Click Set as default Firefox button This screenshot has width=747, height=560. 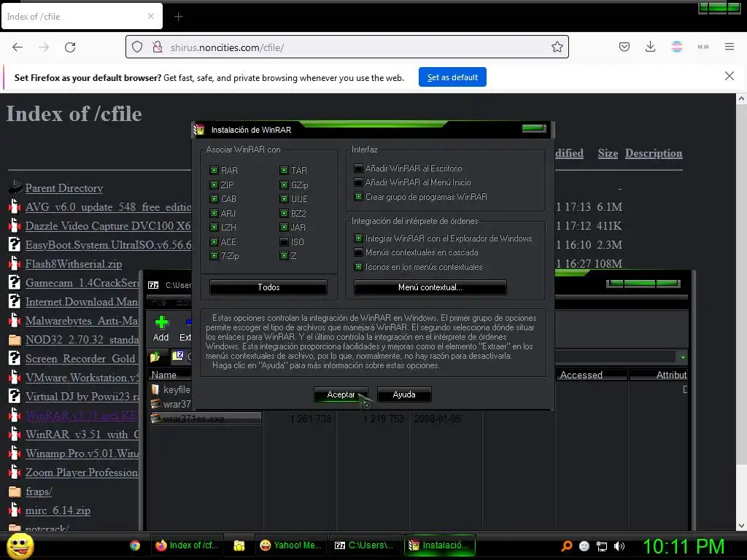pyautogui.click(x=452, y=77)
